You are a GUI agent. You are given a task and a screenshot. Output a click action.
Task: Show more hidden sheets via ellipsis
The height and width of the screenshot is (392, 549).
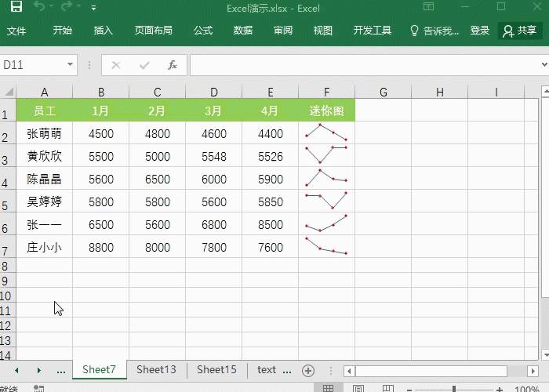coord(61,370)
